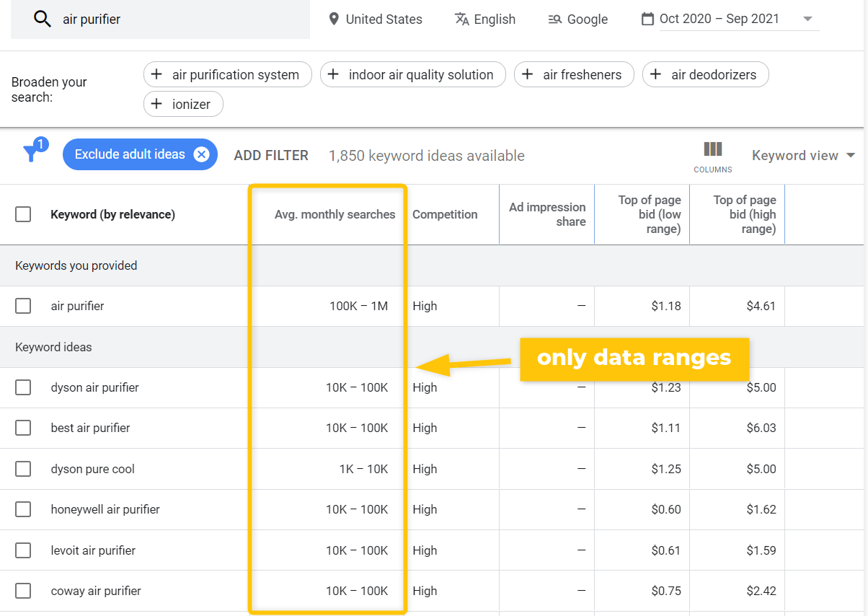This screenshot has height=616, width=868.
Task: Click the language translate icon
Action: [x=462, y=19]
